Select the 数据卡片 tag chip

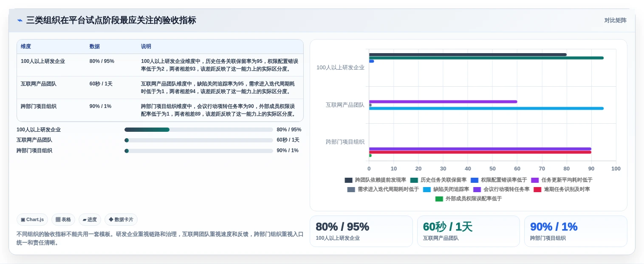coord(121,219)
